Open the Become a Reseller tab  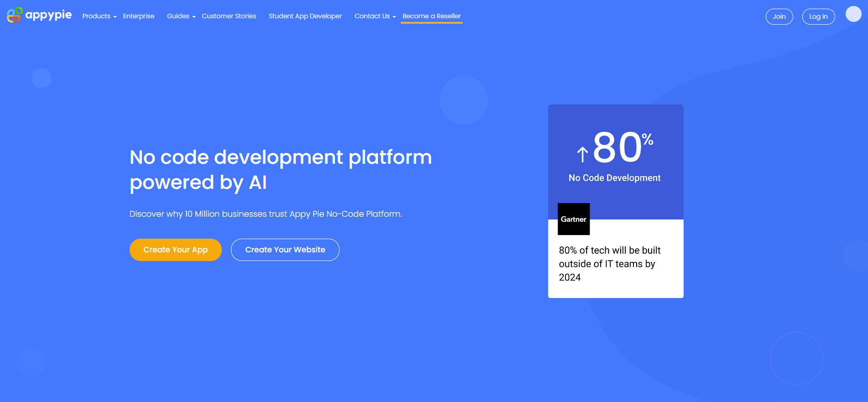click(432, 16)
